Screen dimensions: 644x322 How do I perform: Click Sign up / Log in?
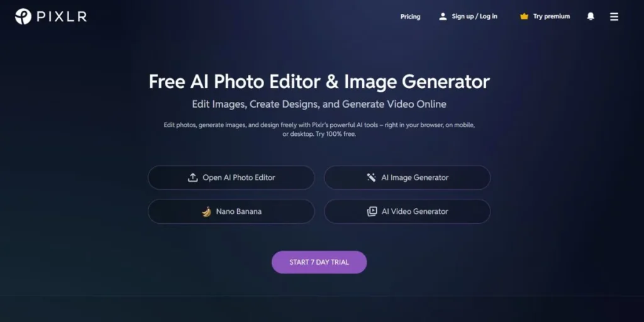pyautogui.click(x=474, y=16)
